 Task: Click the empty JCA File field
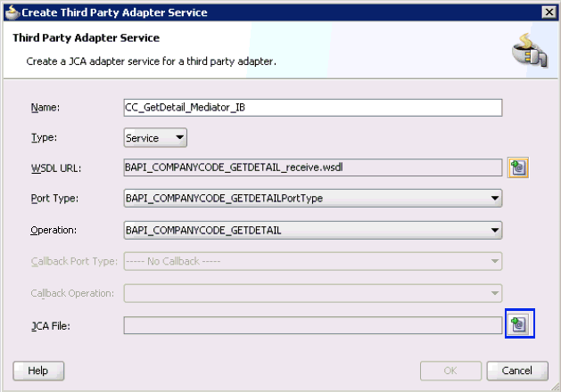(312, 325)
